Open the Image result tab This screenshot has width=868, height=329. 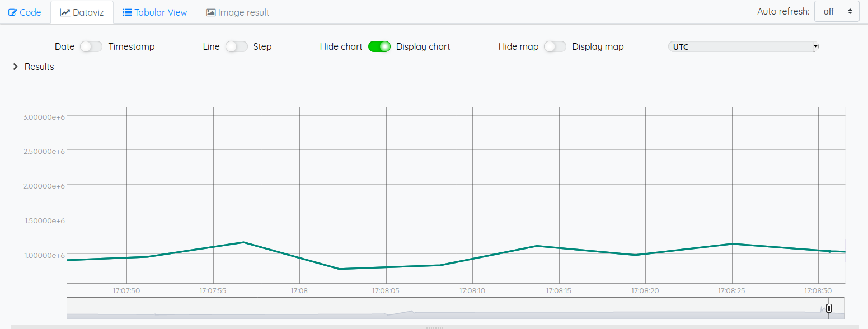point(238,12)
